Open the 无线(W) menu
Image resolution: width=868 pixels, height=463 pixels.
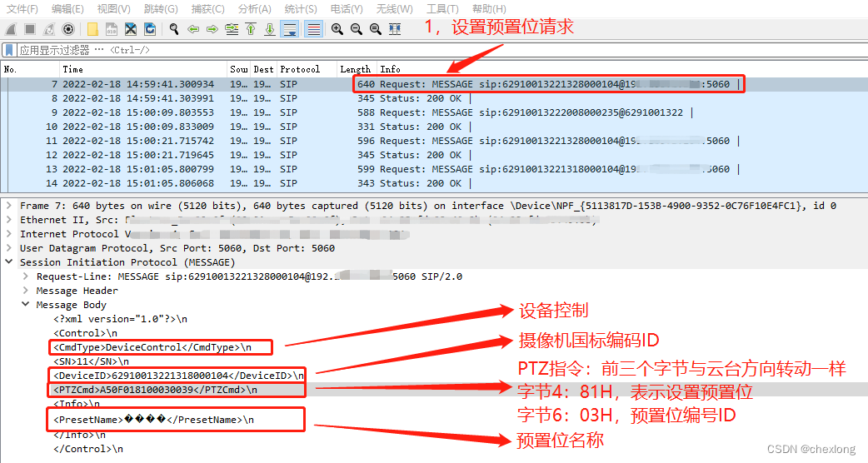pyautogui.click(x=394, y=9)
